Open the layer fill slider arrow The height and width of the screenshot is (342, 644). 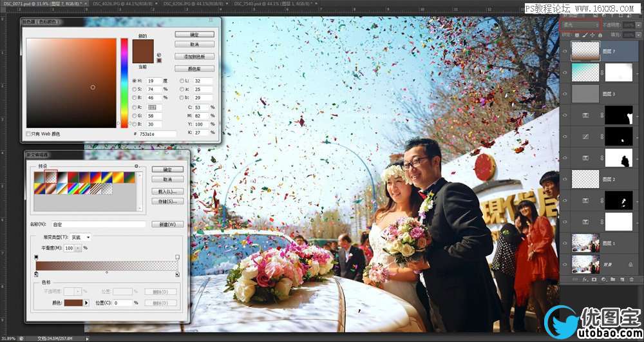tap(638, 35)
